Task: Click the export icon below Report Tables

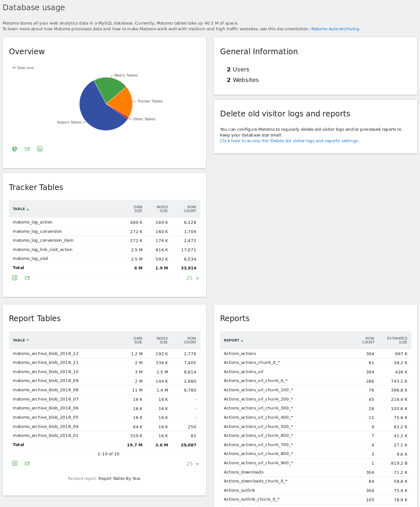Action: pos(27,463)
